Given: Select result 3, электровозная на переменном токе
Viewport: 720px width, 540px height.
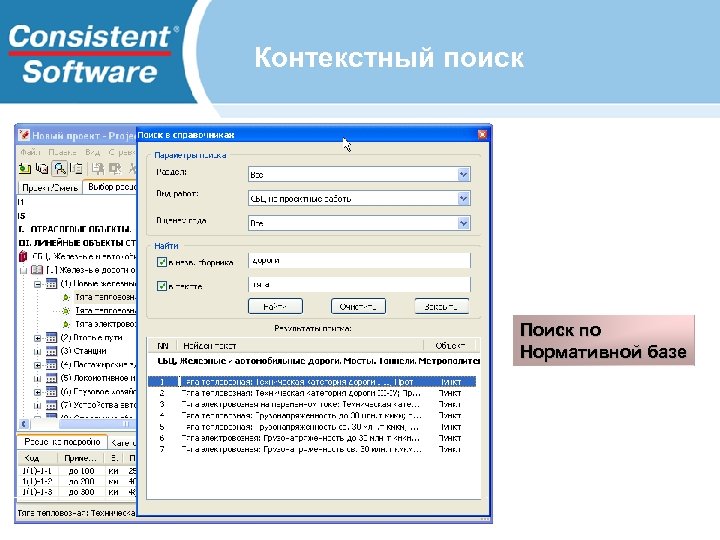Looking at the screenshot, I should click(x=312, y=404).
